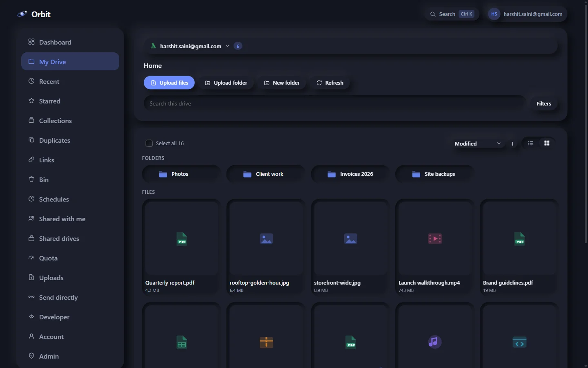Click the Recent clock icon
The height and width of the screenshot is (368, 588).
[31, 81]
